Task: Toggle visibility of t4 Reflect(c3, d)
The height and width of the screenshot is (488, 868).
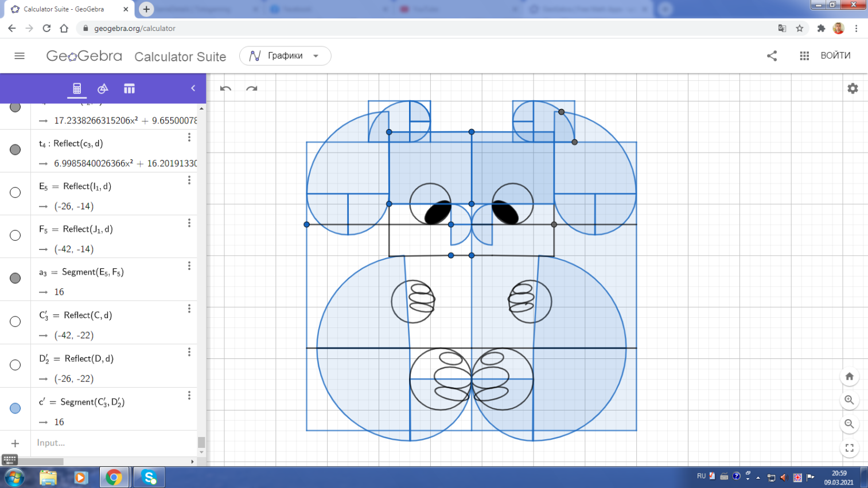Action: pos(15,150)
